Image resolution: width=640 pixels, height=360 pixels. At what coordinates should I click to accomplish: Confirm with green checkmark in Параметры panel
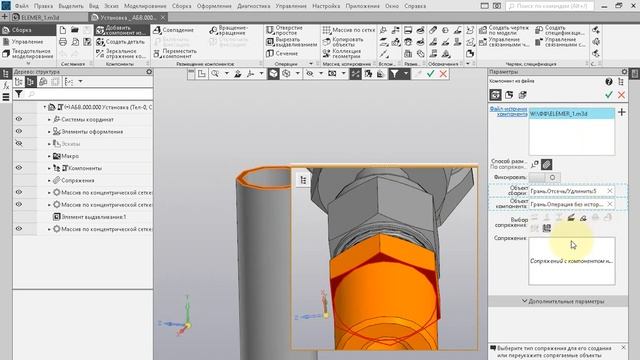[609, 95]
